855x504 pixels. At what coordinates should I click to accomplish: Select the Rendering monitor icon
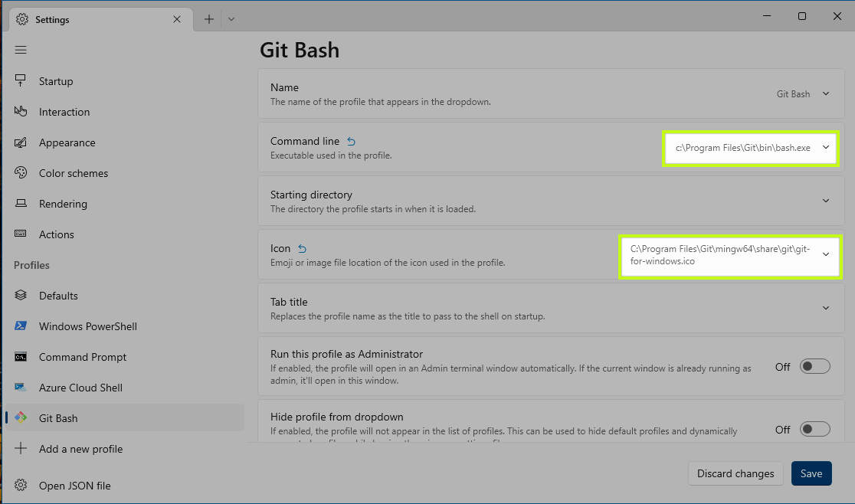click(21, 203)
